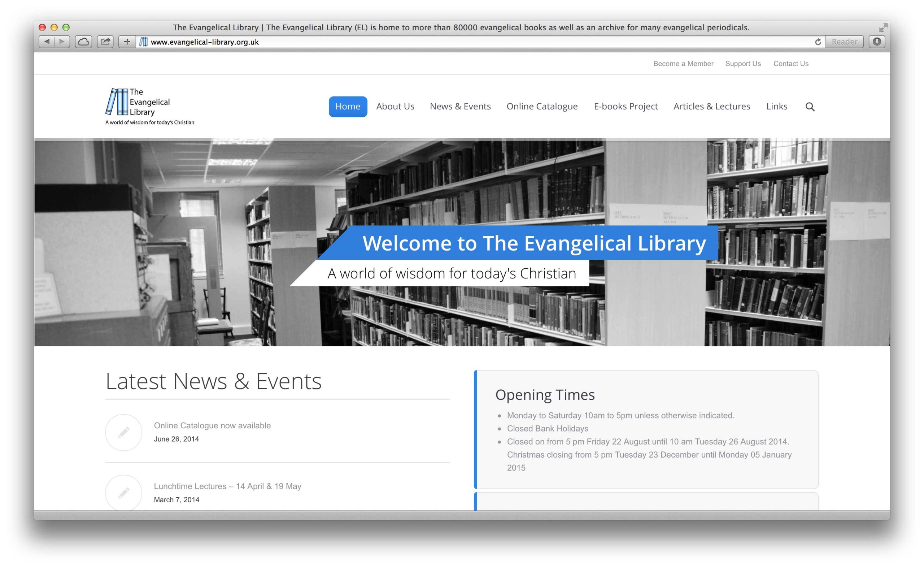Open the 'Online Catalogue now available' article
The height and width of the screenshot is (567, 924).
[x=212, y=425]
